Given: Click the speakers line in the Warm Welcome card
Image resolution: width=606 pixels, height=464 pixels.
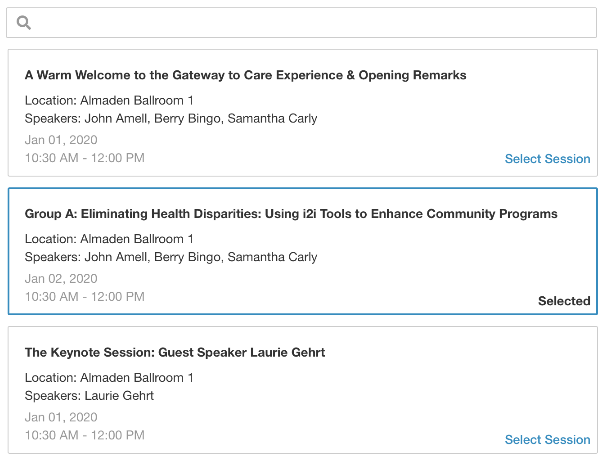Looking at the screenshot, I should pos(171,119).
